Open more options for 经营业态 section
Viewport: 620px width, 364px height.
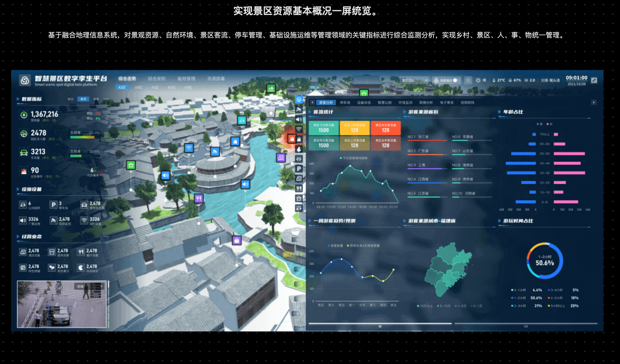coord(106,237)
